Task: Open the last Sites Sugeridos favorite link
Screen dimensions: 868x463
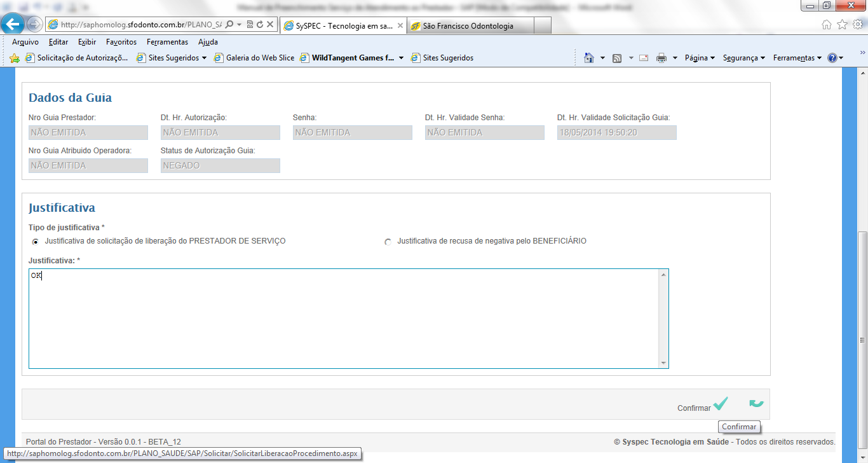Action: click(442, 58)
